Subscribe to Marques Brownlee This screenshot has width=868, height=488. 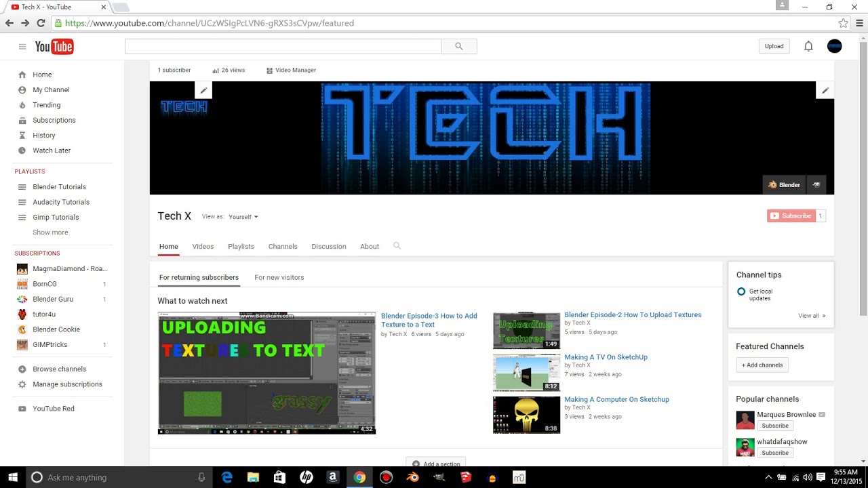(x=774, y=426)
